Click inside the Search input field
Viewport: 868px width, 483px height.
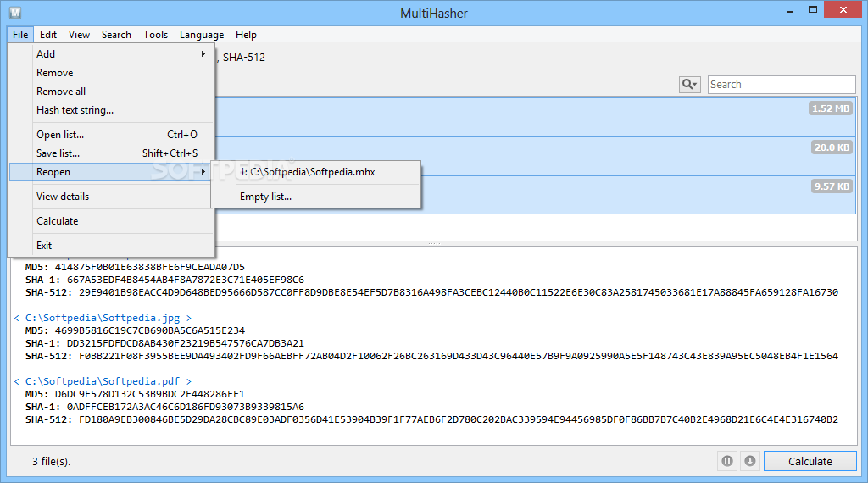click(x=781, y=85)
